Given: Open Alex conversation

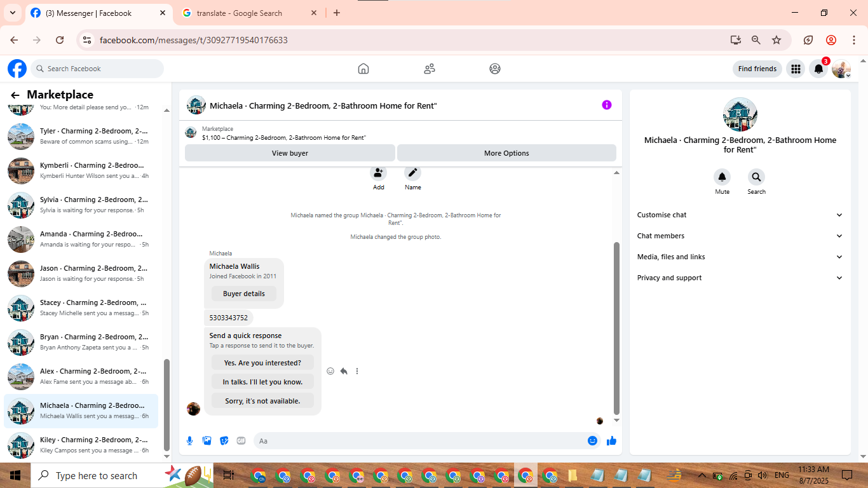Looking at the screenshot, I should coord(81,376).
